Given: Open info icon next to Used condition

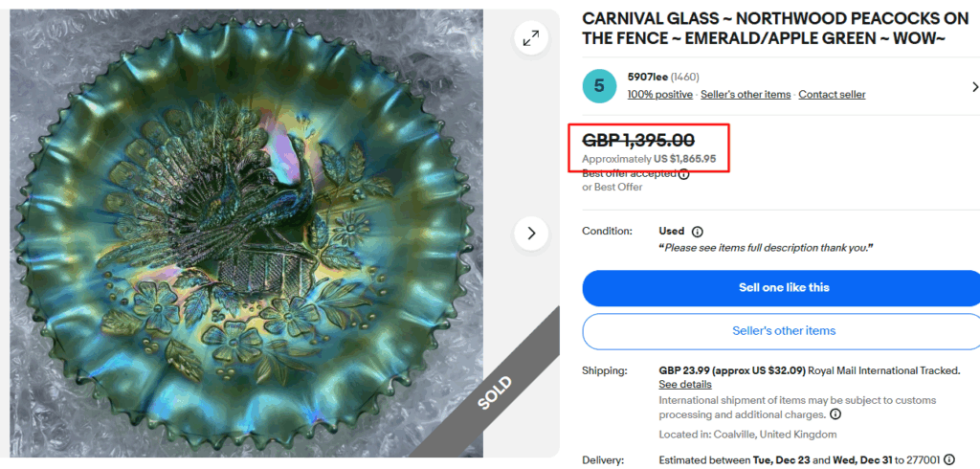Looking at the screenshot, I should pyautogui.click(x=697, y=232).
